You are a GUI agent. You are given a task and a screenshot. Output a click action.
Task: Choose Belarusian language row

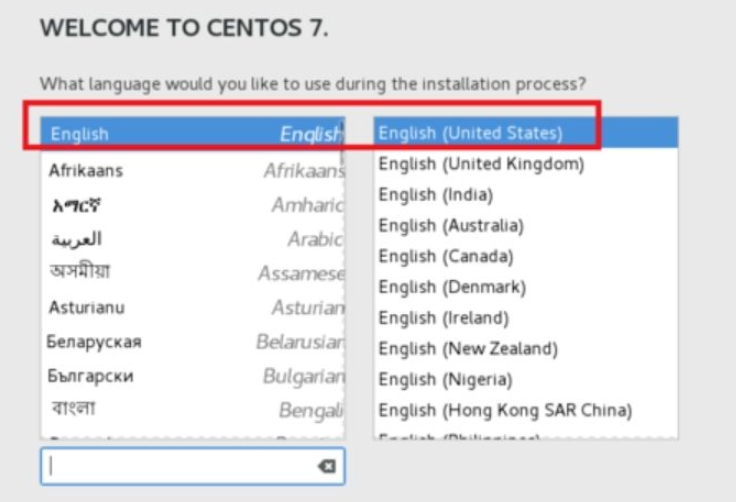point(190,342)
